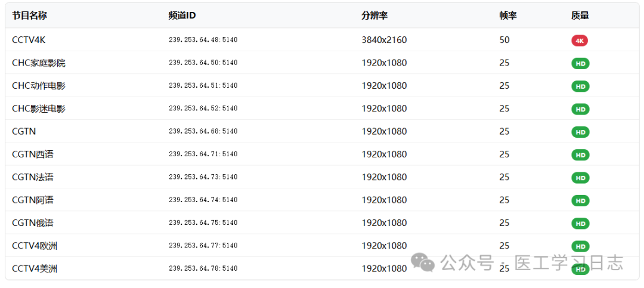Click the 分辨率 column header
The image size is (644, 288).
tap(374, 16)
